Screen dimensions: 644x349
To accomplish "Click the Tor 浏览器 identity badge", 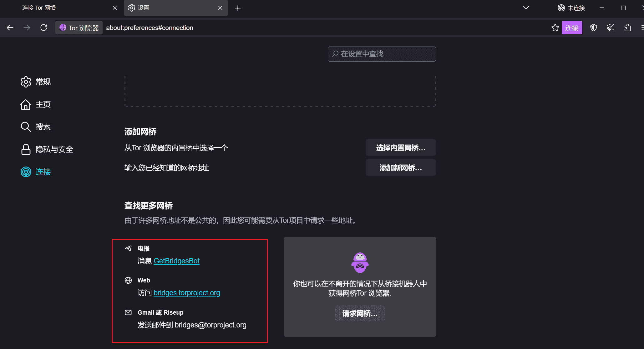I will (x=79, y=28).
